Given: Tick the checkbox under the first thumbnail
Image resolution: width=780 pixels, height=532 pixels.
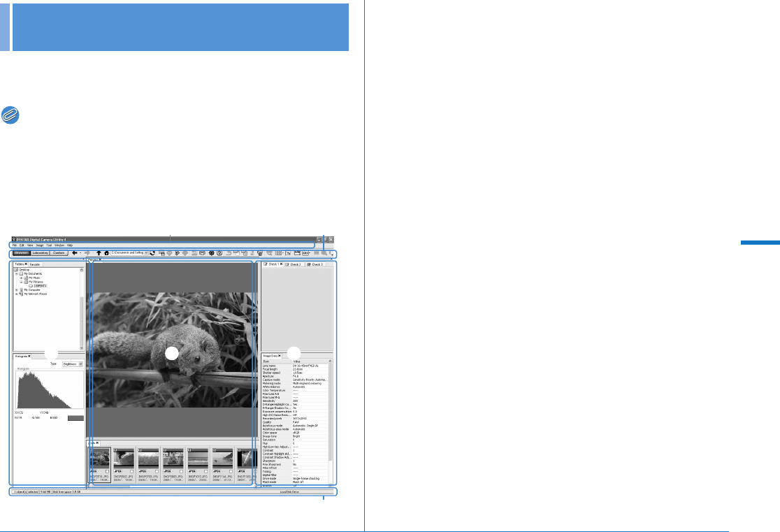Looking at the screenshot, I should pyautogui.click(x=107, y=471).
